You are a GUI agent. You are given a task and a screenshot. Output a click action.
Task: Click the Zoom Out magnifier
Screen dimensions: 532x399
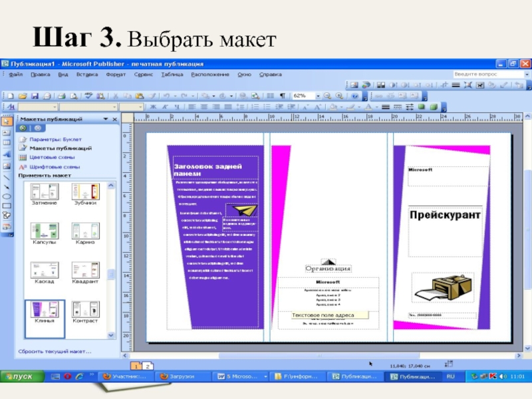pyautogui.click(x=327, y=96)
